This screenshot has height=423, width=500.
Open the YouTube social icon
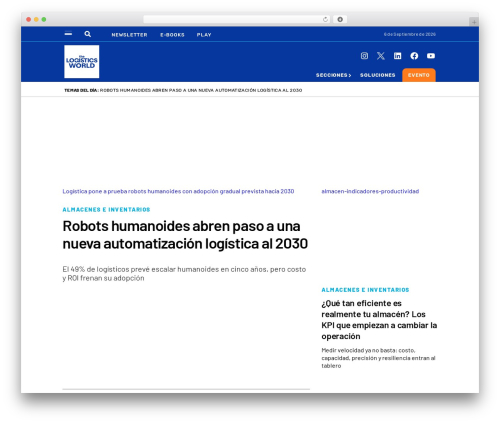click(x=431, y=56)
